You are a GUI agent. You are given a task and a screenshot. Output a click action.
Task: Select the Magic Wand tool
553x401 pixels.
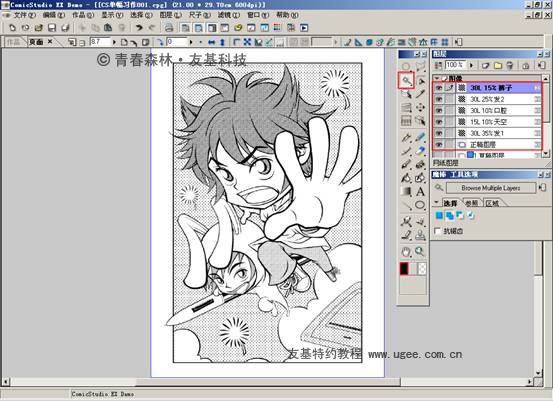[407, 81]
